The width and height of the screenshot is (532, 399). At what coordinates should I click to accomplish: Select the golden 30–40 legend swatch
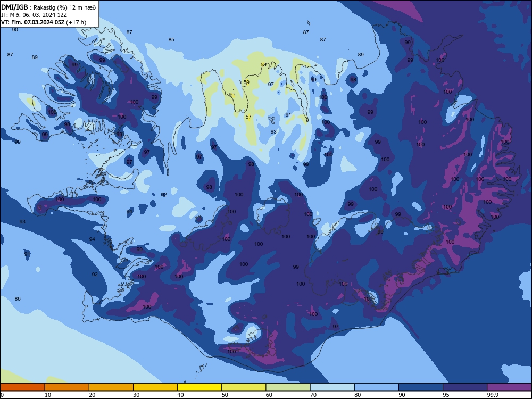[155, 387]
